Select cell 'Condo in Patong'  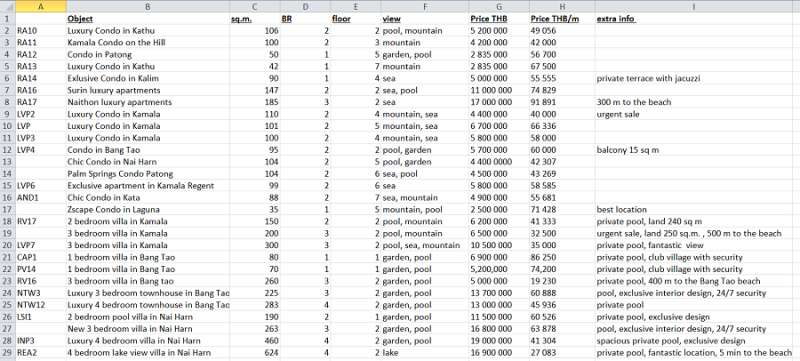coord(147,55)
